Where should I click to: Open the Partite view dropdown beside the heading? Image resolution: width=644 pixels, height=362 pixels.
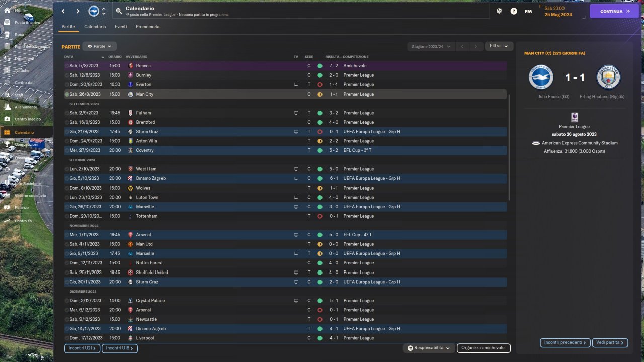coord(99,46)
